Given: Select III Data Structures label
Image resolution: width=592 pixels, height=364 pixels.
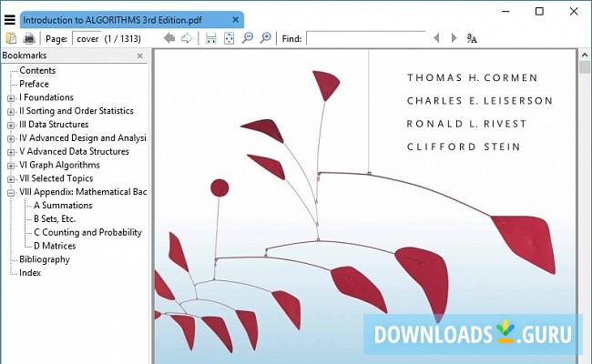Looking at the screenshot, I should point(54,125).
